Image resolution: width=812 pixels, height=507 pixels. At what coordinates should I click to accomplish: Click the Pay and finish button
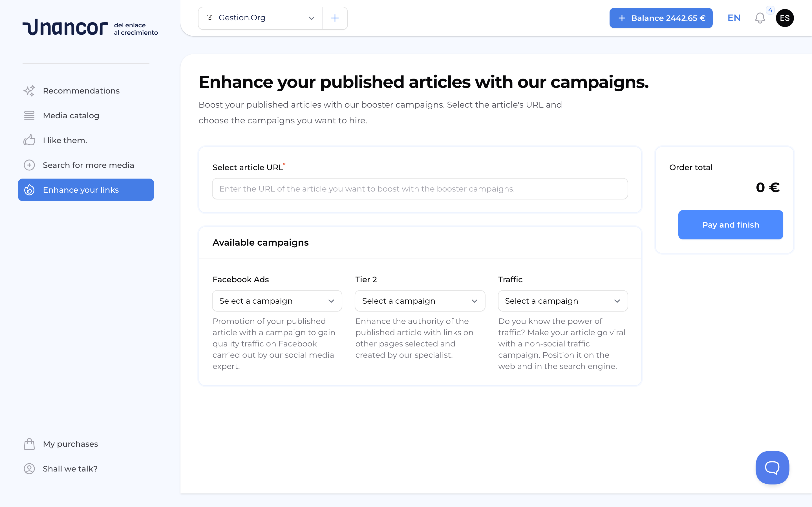coord(731,225)
